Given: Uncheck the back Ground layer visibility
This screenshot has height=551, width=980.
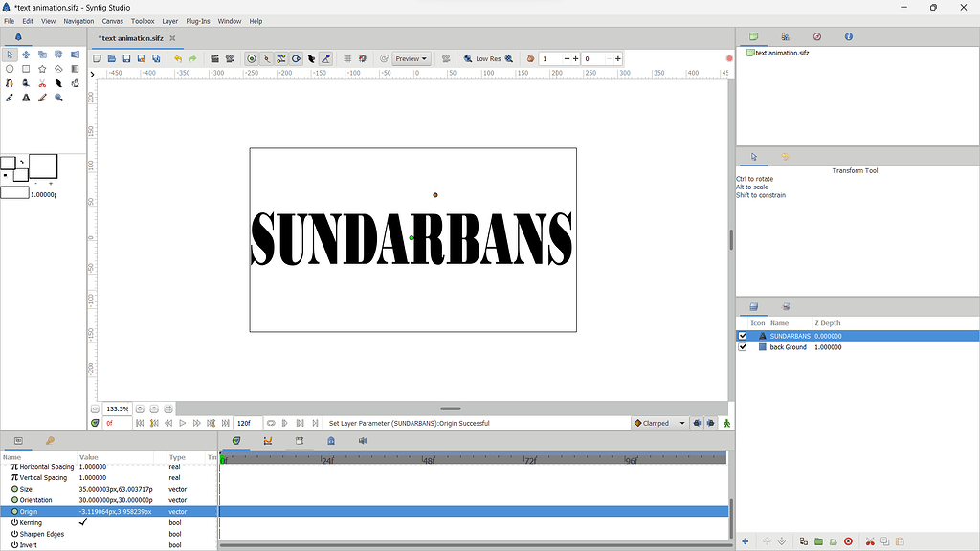Looking at the screenshot, I should 743,347.
